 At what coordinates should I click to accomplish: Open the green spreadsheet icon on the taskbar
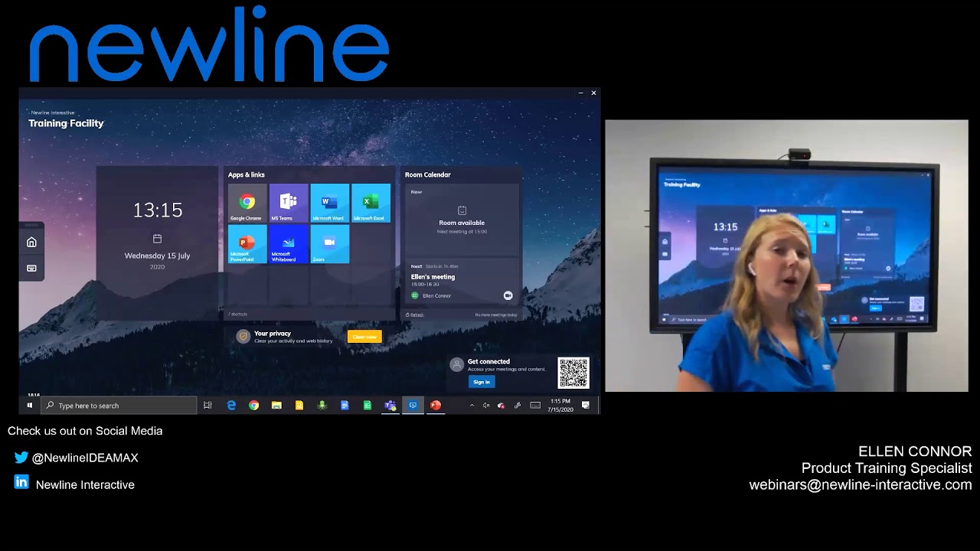point(367,406)
